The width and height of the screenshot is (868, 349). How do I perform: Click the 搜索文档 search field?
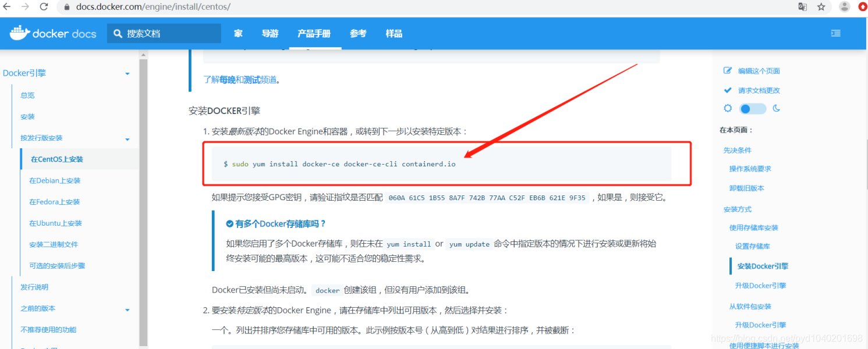[x=164, y=34]
